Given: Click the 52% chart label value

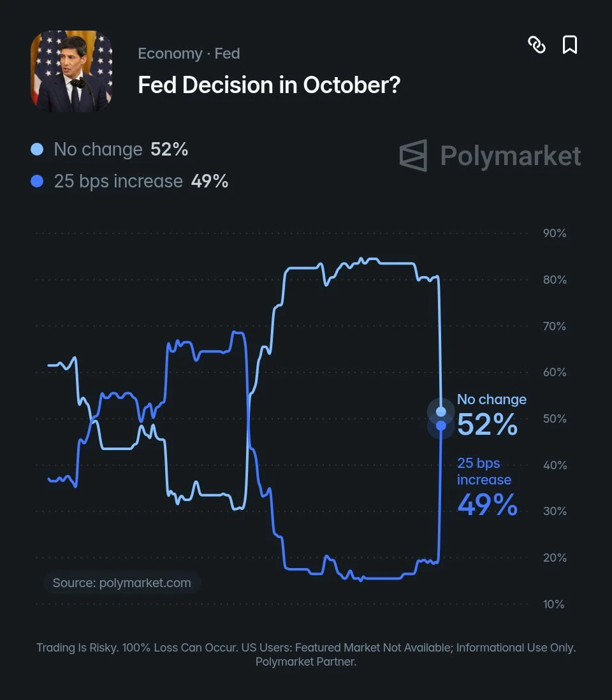Looking at the screenshot, I should click(x=488, y=424).
